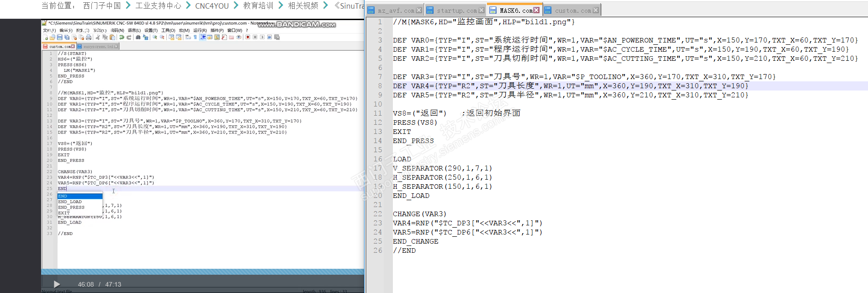Click the LOAD keyword on line 16
The height and width of the screenshot is (293, 868).
(x=402, y=159)
